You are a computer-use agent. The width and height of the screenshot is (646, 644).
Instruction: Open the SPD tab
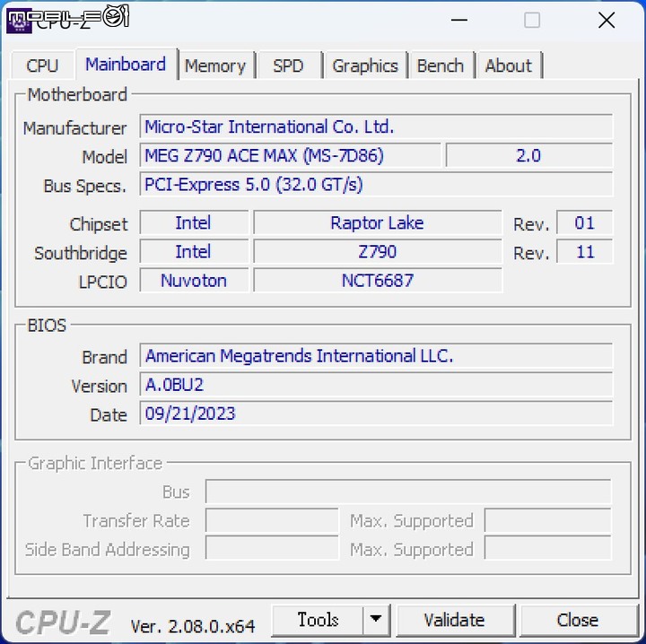[288, 65]
